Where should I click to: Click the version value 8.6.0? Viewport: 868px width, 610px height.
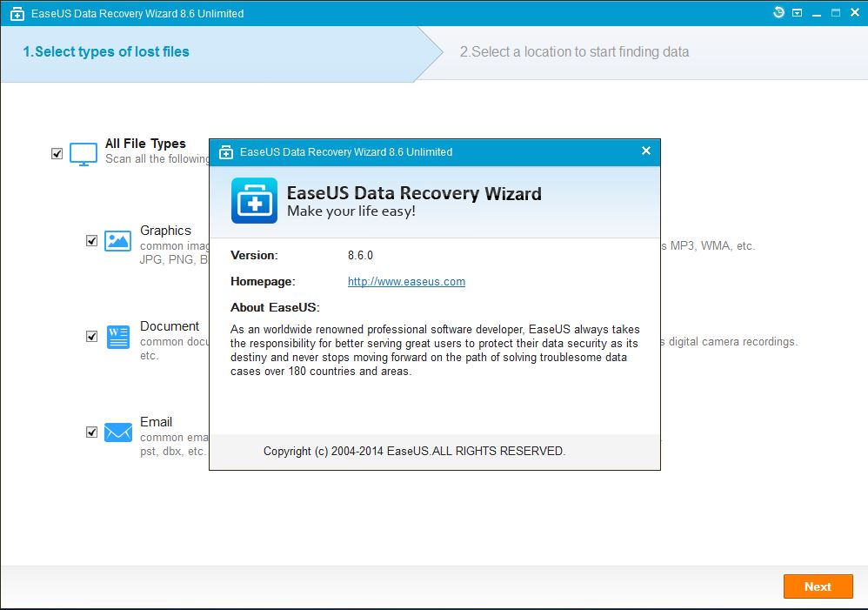[360, 256]
